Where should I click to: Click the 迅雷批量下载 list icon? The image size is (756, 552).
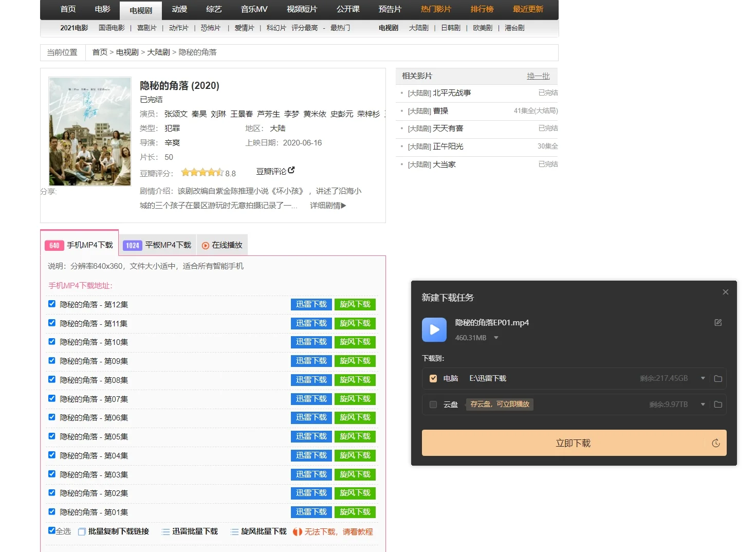pyautogui.click(x=165, y=532)
